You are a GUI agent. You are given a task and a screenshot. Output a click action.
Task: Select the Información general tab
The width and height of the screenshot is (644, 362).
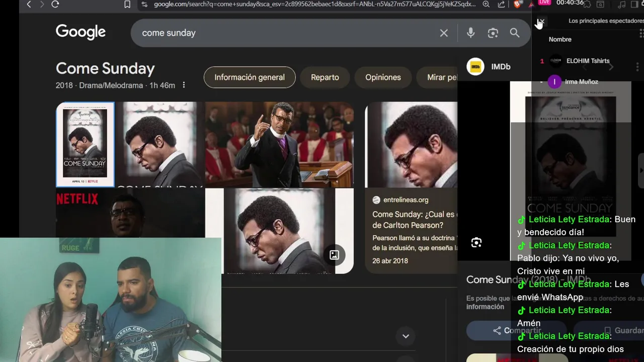250,77
